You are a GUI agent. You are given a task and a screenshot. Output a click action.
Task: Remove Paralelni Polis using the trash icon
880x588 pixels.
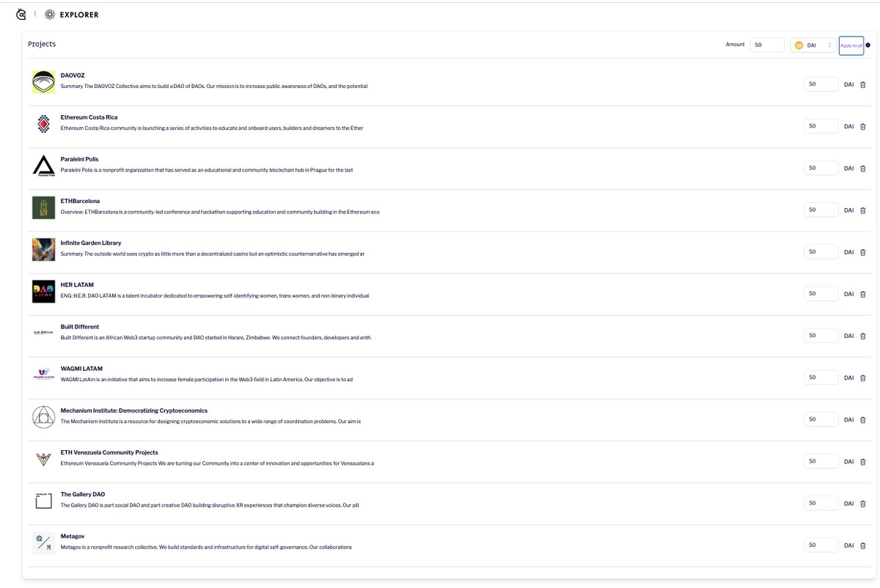(863, 168)
